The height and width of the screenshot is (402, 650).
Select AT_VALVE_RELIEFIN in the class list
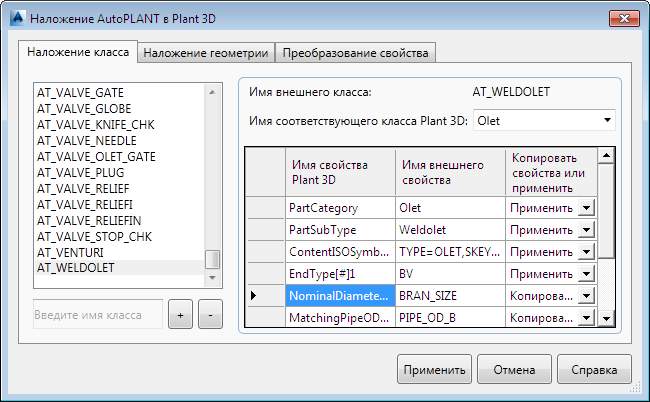(x=119, y=220)
